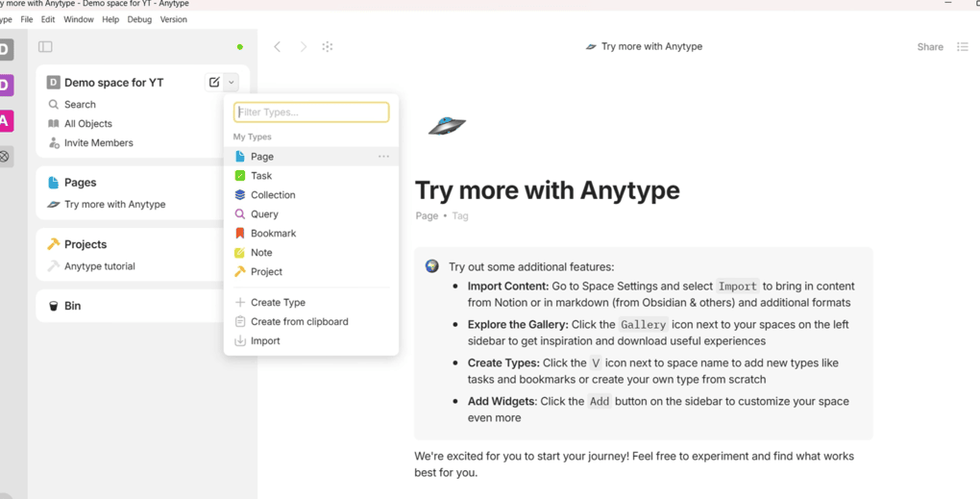Open the type chooser dropdown arrow

pos(232,82)
